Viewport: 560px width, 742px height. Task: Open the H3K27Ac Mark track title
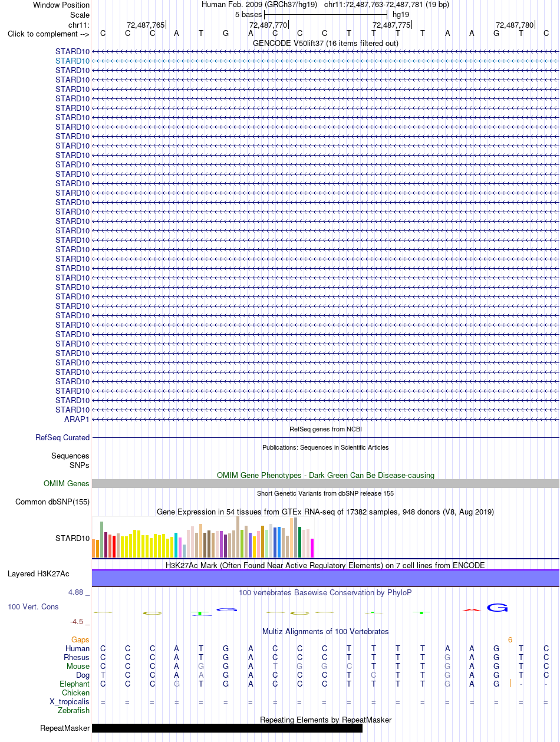325,565
